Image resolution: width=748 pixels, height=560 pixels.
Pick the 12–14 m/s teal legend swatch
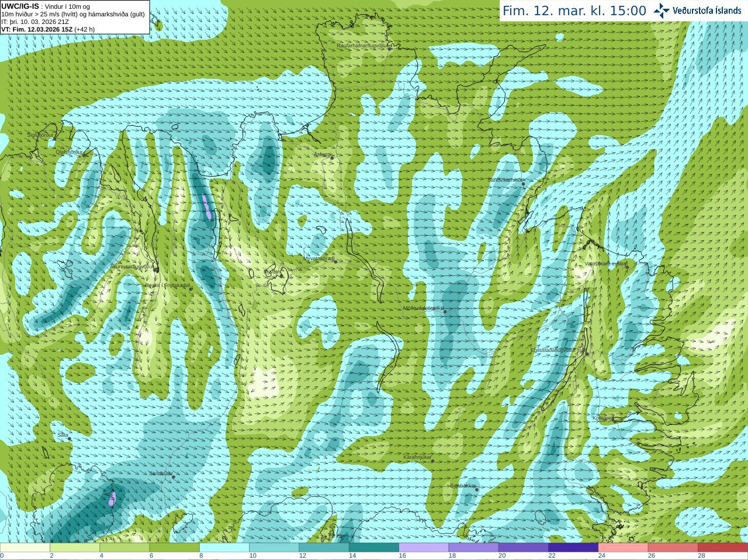(x=324, y=548)
